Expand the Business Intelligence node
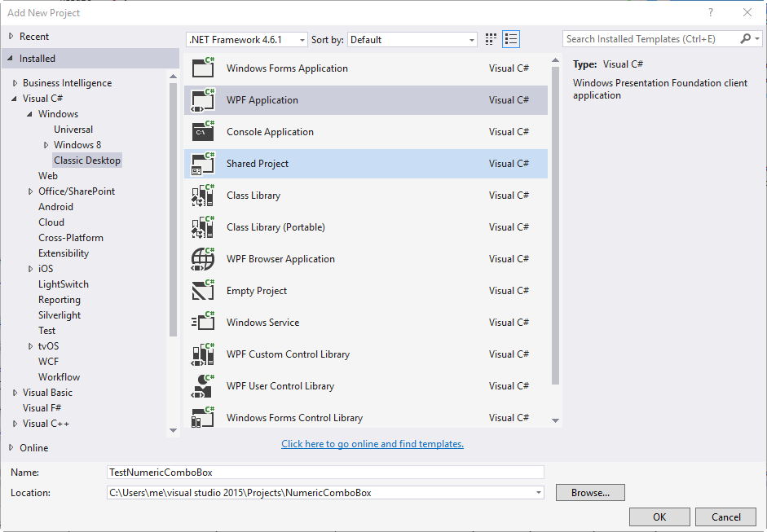Viewport: 767px width, 532px height. pos(14,82)
